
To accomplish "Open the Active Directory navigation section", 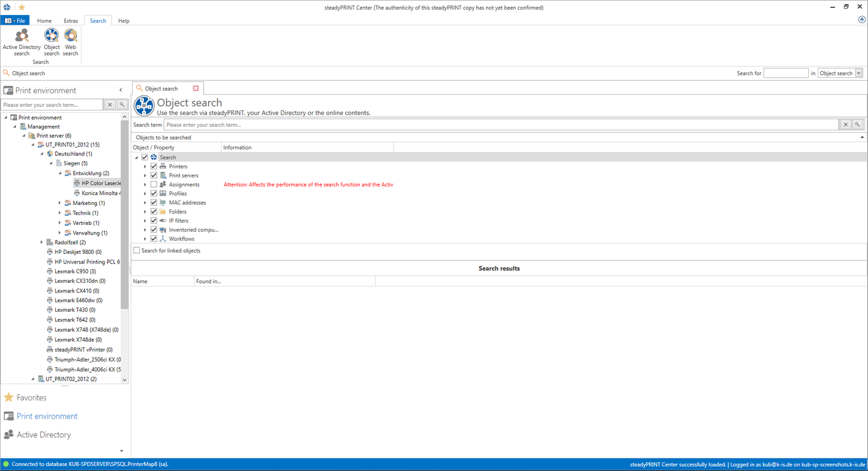I will click(43, 434).
